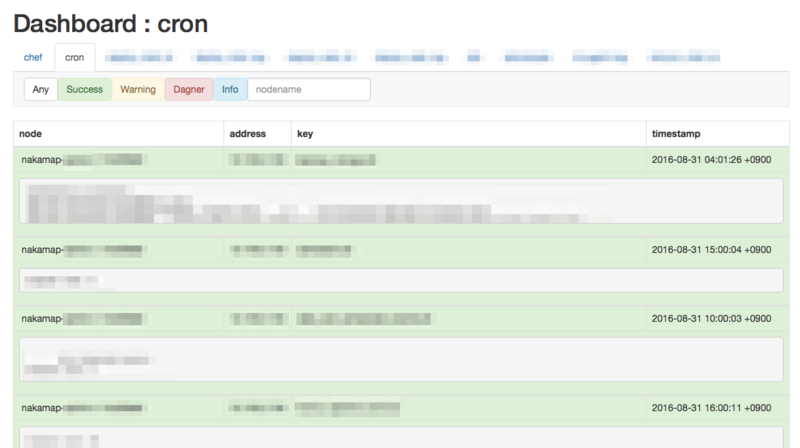The height and width of the screenshot is (448, 800).
Task: Filter by Info status
Action: click(230, 89)
